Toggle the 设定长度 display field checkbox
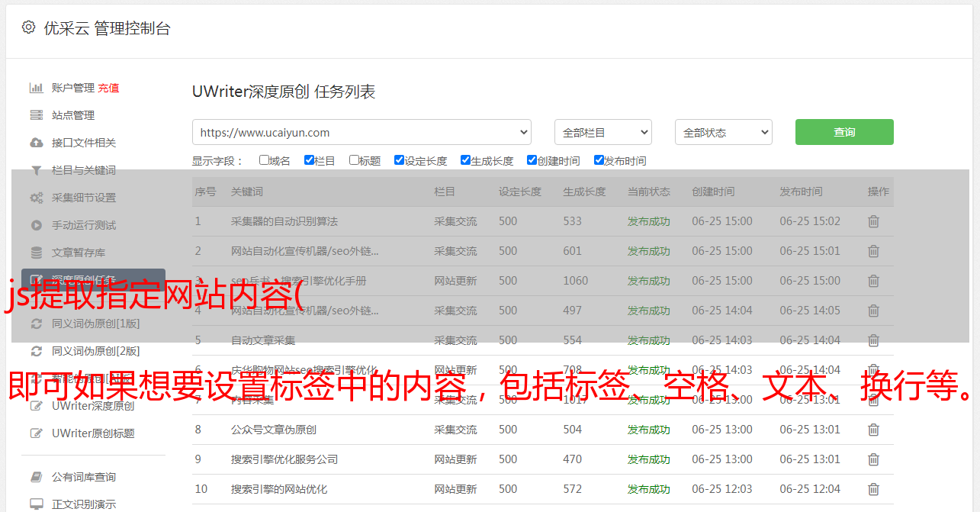The image size is (980, 512). (399, 160)
